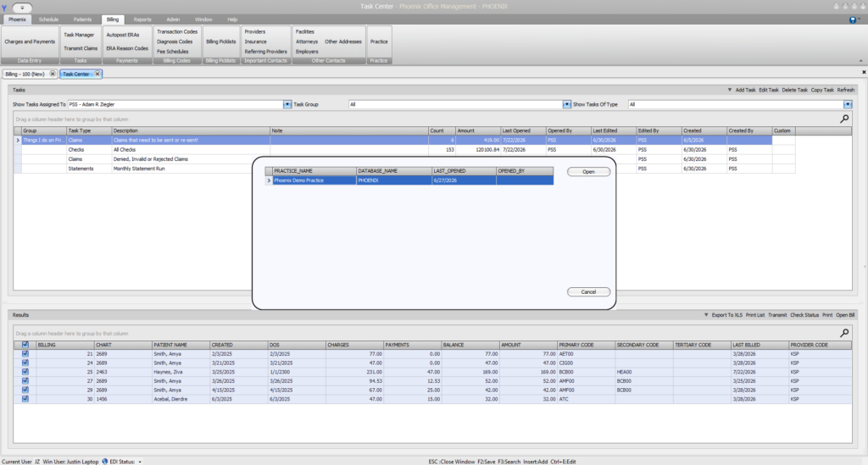Open the Help ribbon tab
Screen dimensions: 868x465
pyautogui.click(x=232, y=19)
